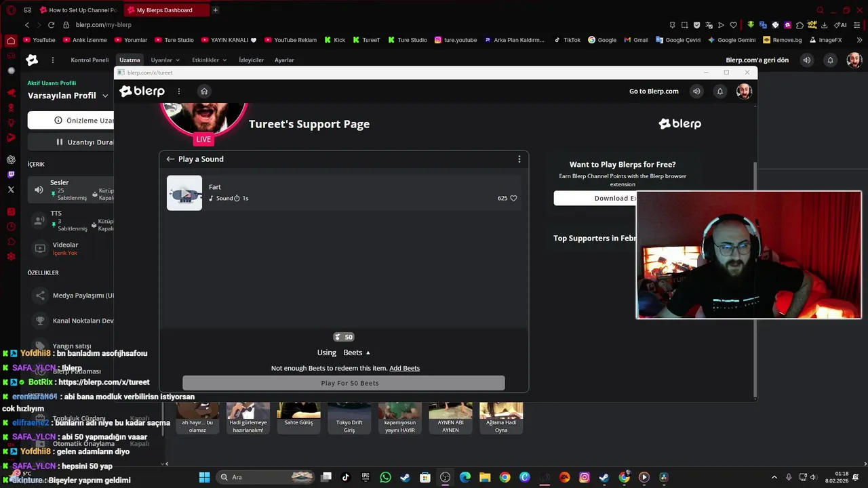
Task: Open the browser downloads icon
Action: 824,25
